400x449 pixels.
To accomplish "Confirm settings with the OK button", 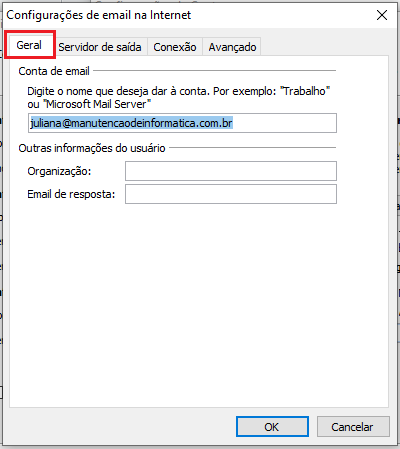I will [272, 426].
